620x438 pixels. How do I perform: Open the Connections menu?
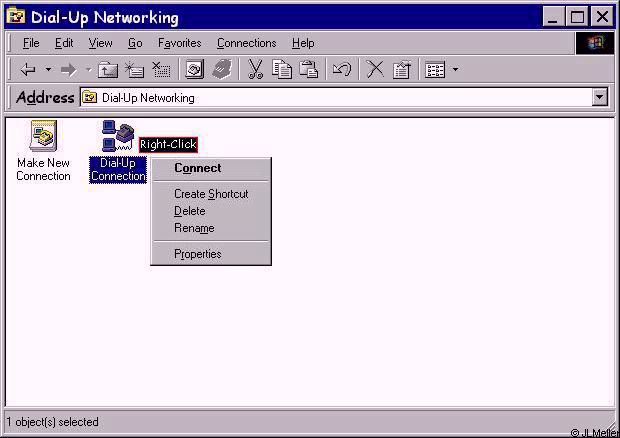click(246, 43)
